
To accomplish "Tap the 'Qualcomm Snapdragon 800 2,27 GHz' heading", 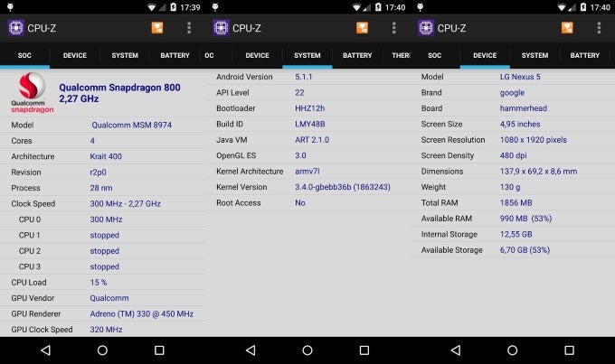I will pyautogui.click(x=119, y=93).
